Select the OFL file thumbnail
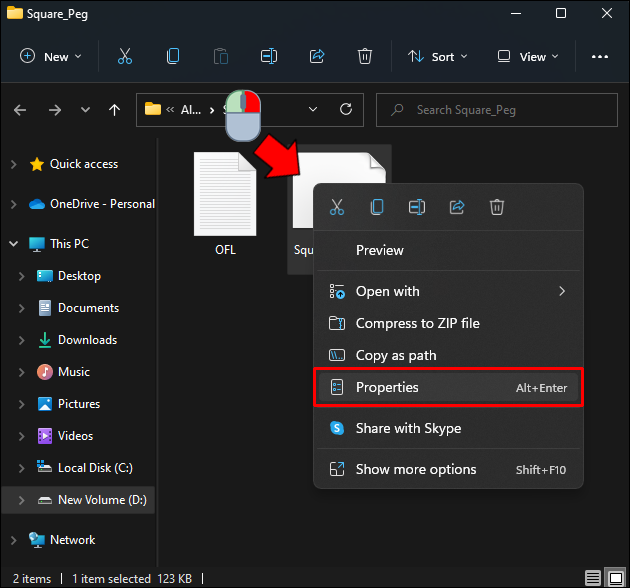The height and width of the screenshot is (588, 630). 225,194
